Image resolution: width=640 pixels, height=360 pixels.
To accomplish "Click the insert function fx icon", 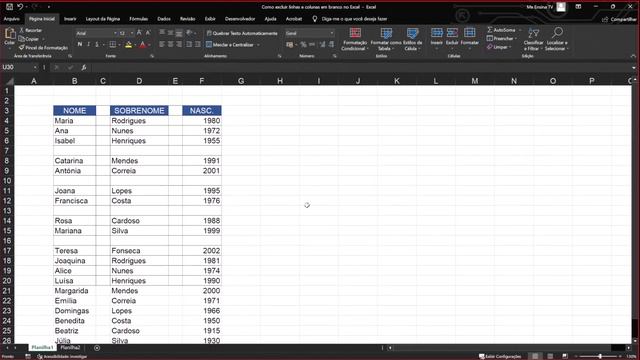I will (83, 67).
